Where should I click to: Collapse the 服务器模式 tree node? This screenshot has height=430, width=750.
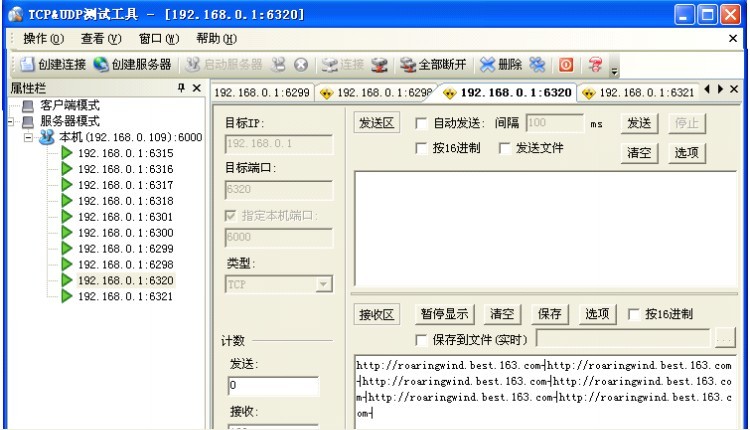(x=9, y=121)
